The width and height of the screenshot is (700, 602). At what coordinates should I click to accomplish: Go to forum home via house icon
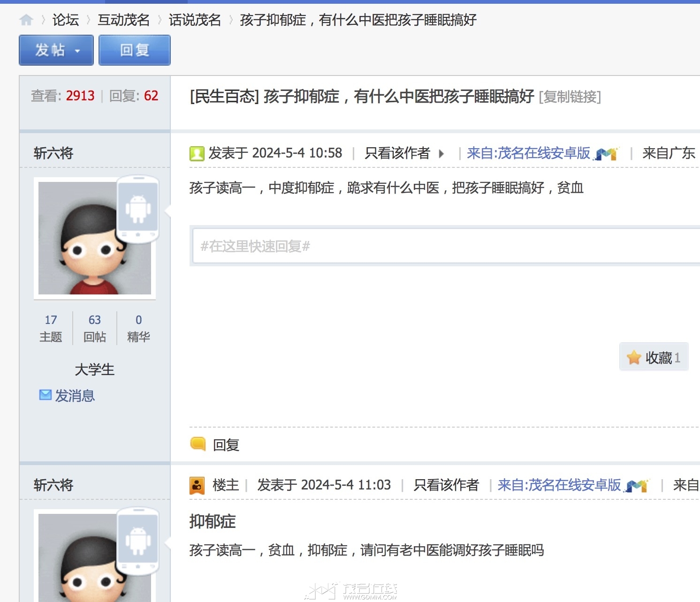[26, 20]
